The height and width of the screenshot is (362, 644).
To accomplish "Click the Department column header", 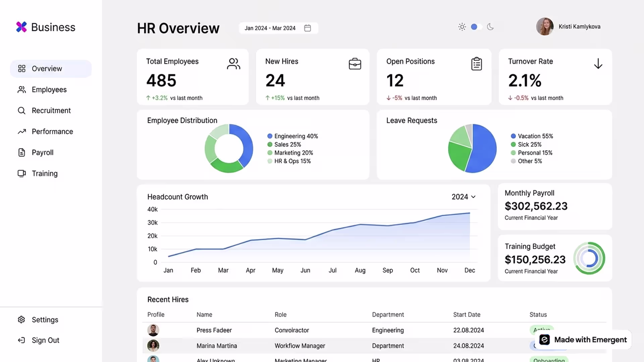I will [388, 315].
